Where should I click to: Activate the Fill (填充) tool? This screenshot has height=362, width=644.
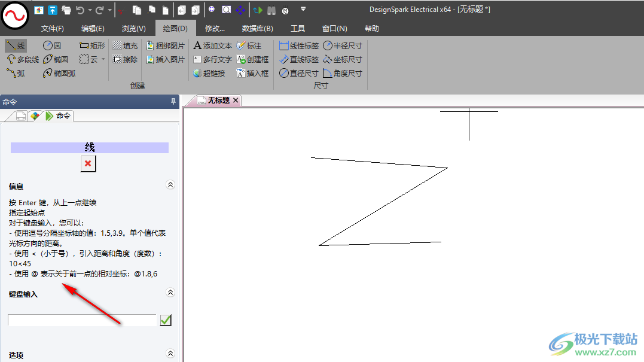pos(125,45)
